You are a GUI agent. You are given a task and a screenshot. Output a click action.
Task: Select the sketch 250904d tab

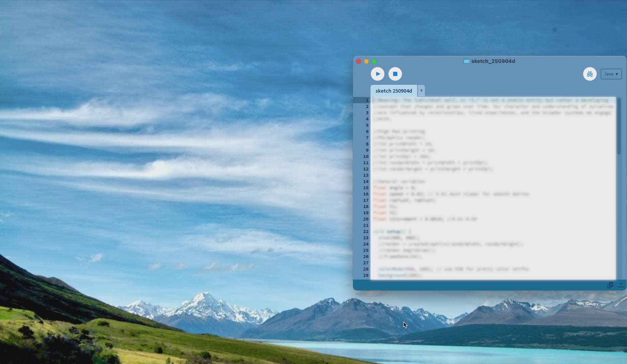tap(393, 91)
